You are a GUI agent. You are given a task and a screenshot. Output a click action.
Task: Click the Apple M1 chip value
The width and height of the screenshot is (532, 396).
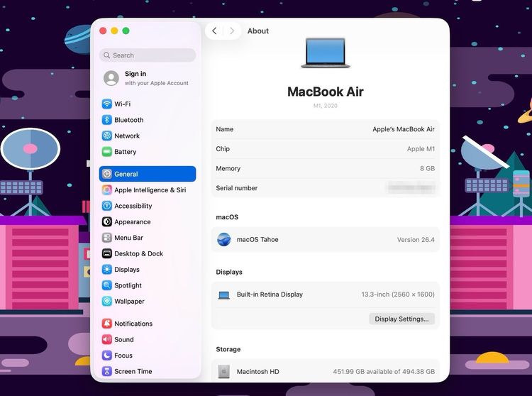tap(421, 149)
